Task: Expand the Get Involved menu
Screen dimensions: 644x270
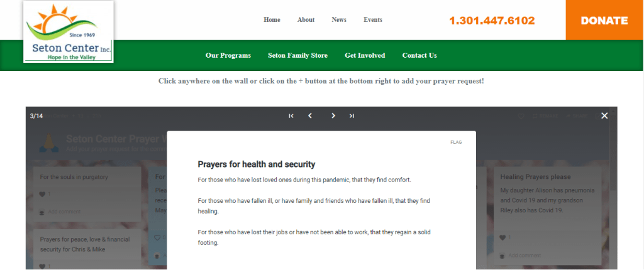Action: 365,55
